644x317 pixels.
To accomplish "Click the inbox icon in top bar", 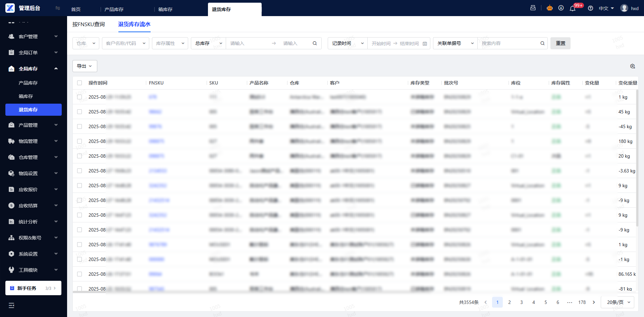I will [x=533, y=8].
